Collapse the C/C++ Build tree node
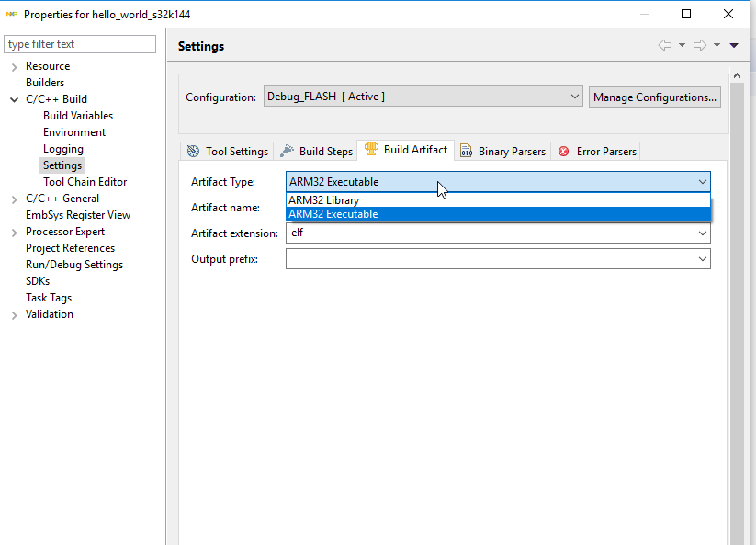The height and width of the screenshot is (545, 756). pyautogui.click(x=14, y=99)
